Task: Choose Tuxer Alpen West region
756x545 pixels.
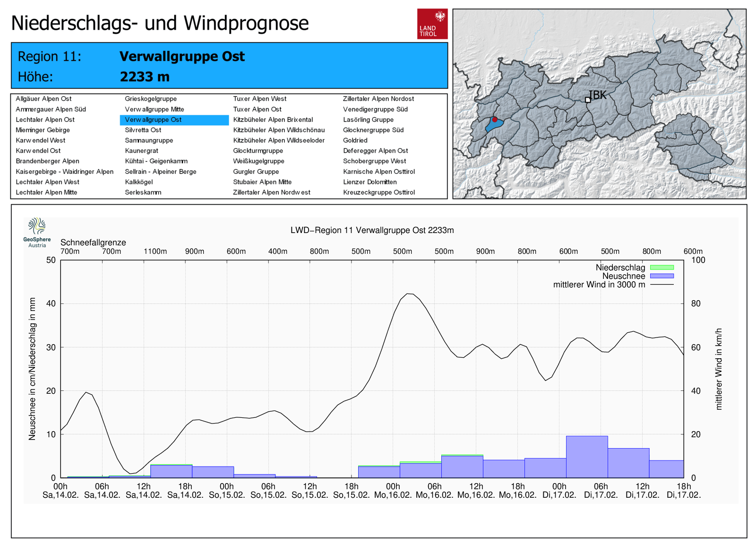Action: pyautogui.click(x=259, y=99)
